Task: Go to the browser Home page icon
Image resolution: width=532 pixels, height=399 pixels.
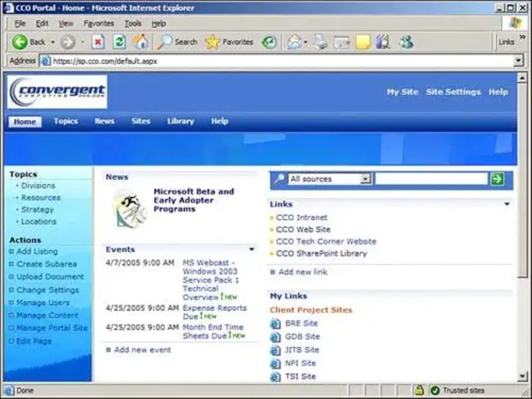Action: click(142, 42)
